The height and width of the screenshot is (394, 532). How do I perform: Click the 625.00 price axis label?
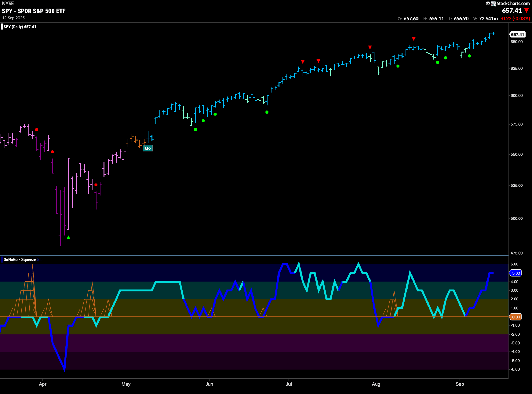click(516, 69)
